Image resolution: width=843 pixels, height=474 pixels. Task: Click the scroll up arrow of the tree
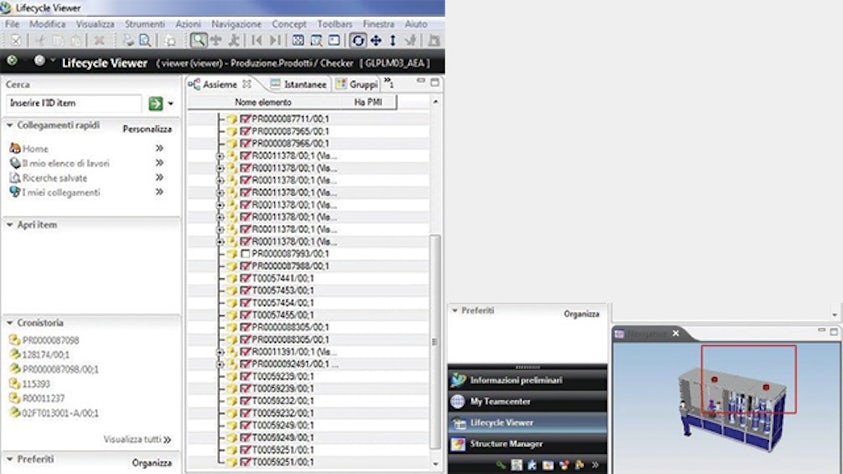[x=435, y=102]
